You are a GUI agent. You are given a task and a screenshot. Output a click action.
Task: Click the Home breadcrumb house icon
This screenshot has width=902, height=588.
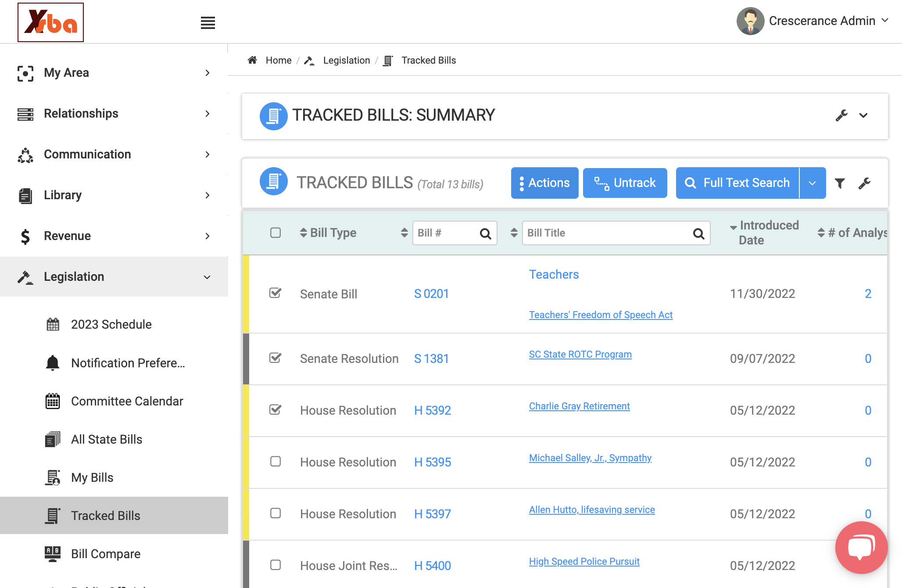pyautogui.click(x=252, y=60)
